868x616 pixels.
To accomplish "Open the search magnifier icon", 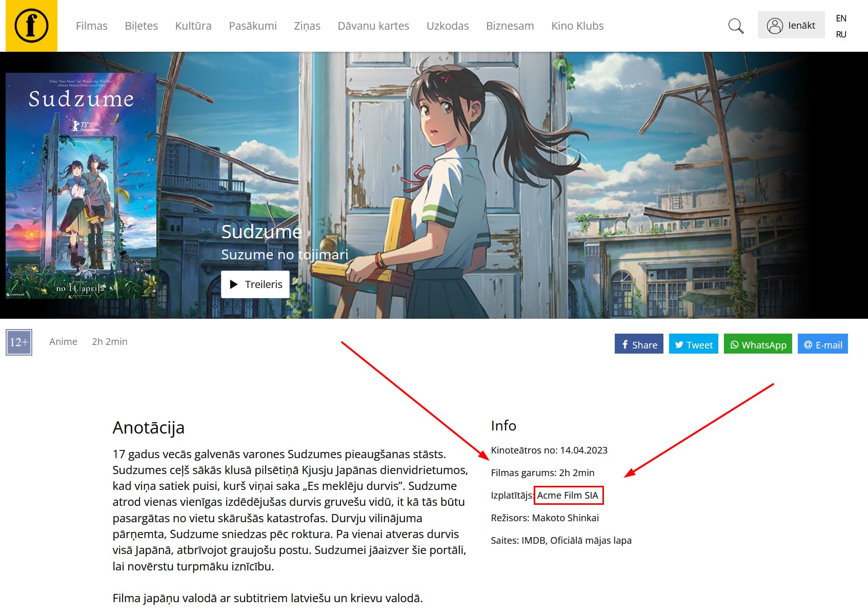I will click(736, 26).
